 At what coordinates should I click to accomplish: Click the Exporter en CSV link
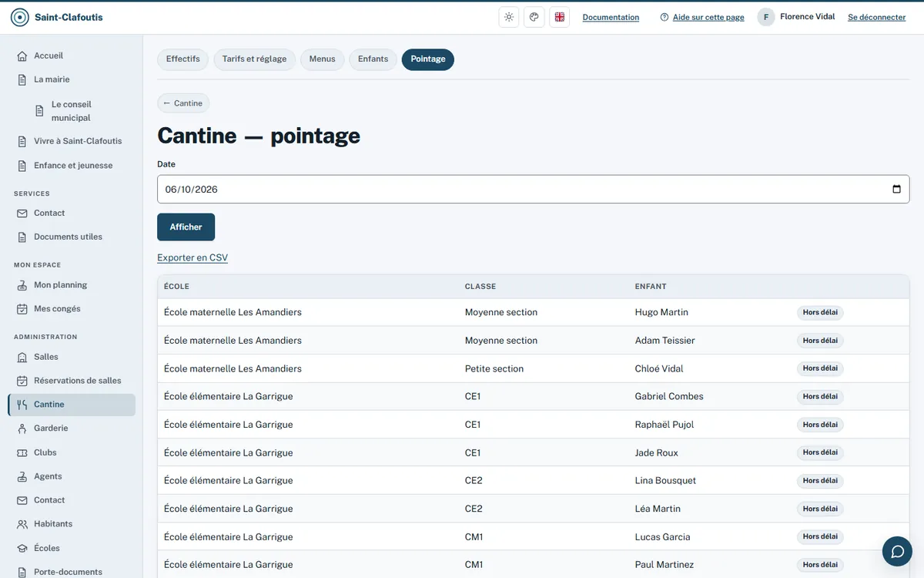point(192,258)
